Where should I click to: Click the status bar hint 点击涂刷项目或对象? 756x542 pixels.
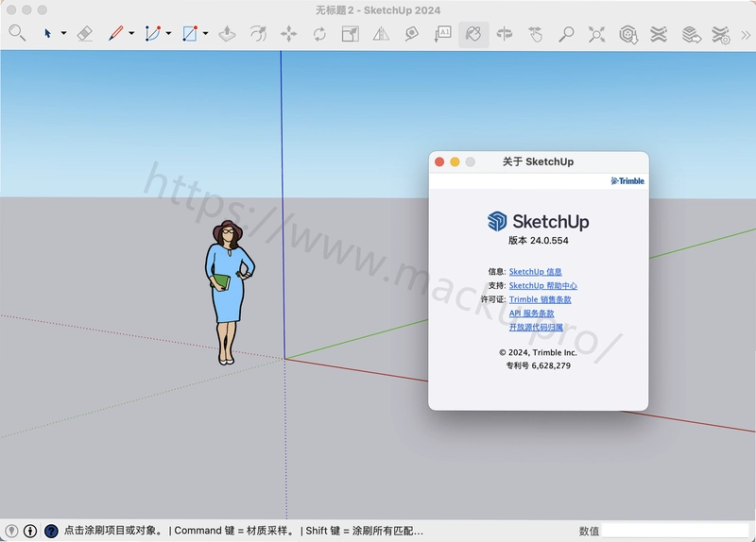coord(113,531)
